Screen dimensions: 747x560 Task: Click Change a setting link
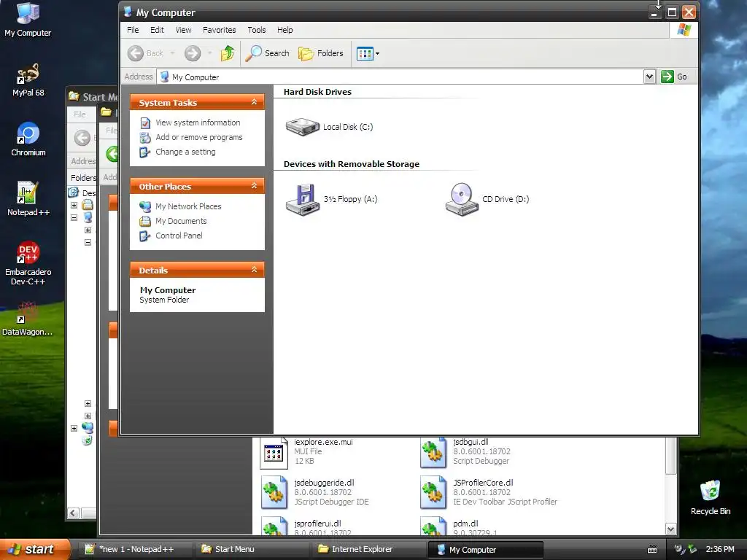coord(185,152)
